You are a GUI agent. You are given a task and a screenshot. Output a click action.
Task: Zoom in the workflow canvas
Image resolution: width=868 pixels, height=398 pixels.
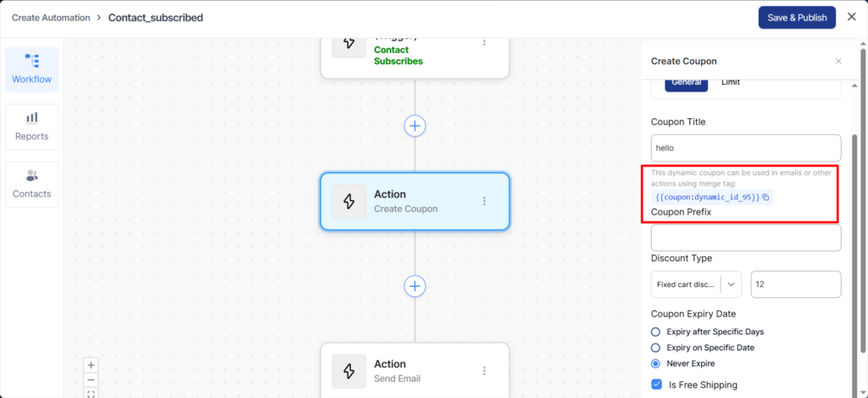92,364
